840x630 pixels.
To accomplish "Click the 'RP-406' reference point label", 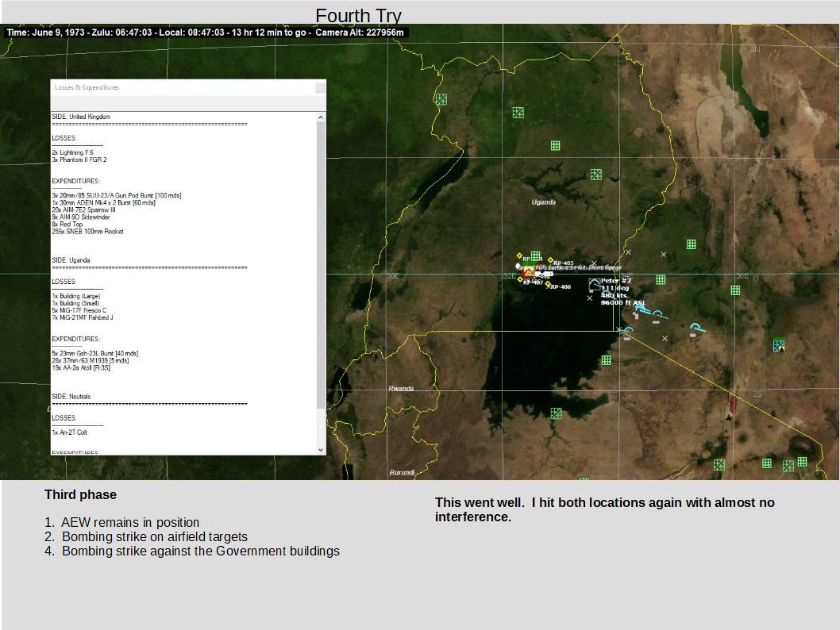I will tap(561, 287).
